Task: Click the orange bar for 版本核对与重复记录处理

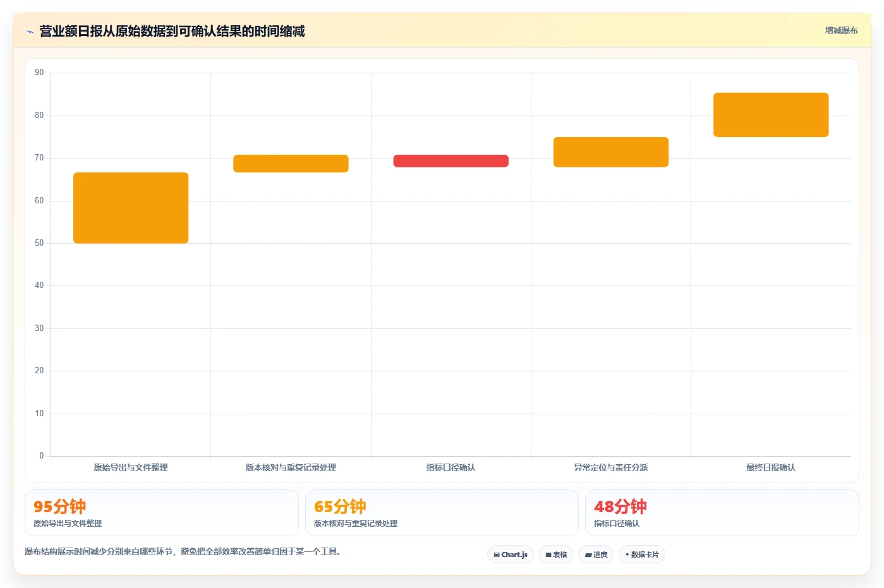Action: 291,164
